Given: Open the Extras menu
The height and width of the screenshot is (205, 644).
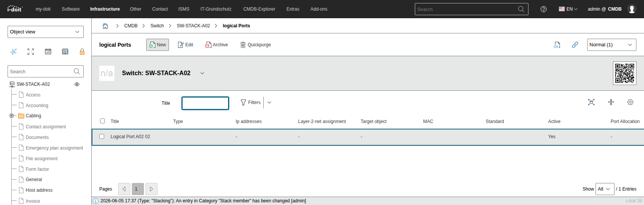Looking at the screenshot, I should coord(293,9).
